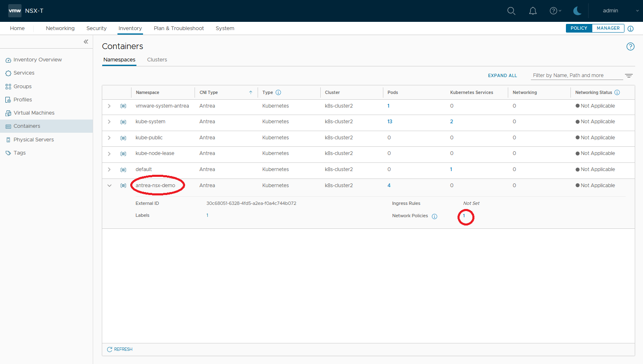Open Networking menu

click(60, 28)
